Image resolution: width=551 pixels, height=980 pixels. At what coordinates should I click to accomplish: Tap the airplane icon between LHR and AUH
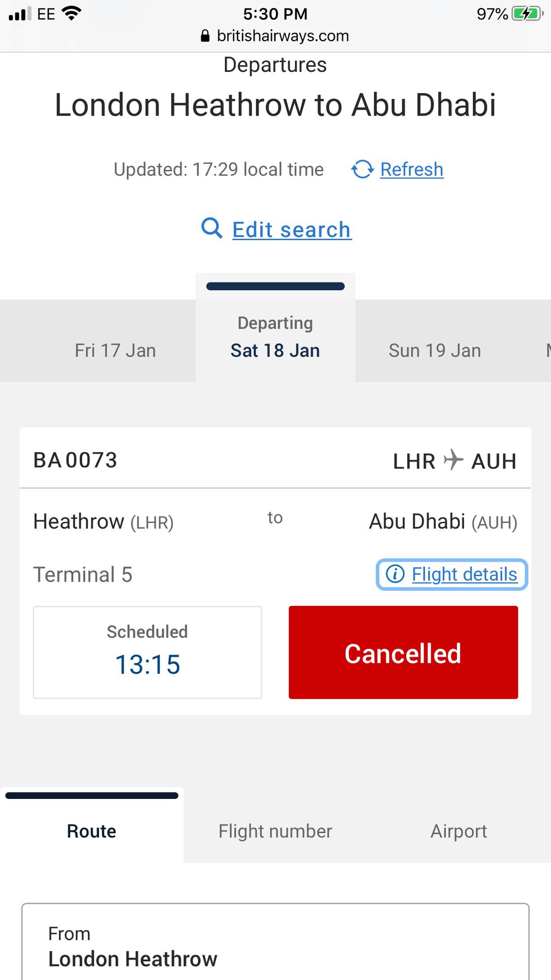click(453, 460)
